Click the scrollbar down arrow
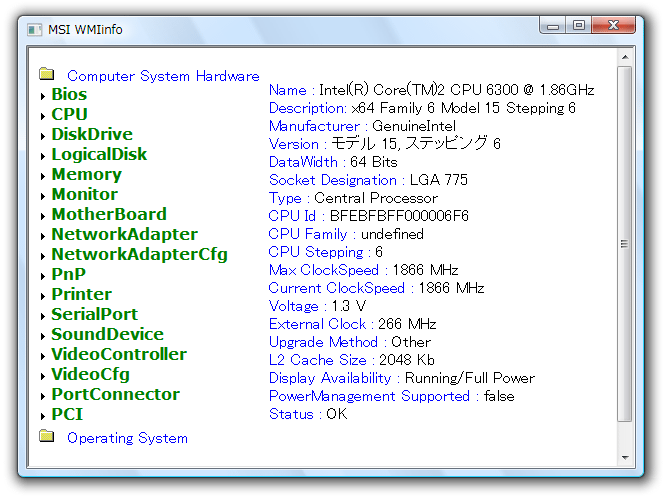 625,458
